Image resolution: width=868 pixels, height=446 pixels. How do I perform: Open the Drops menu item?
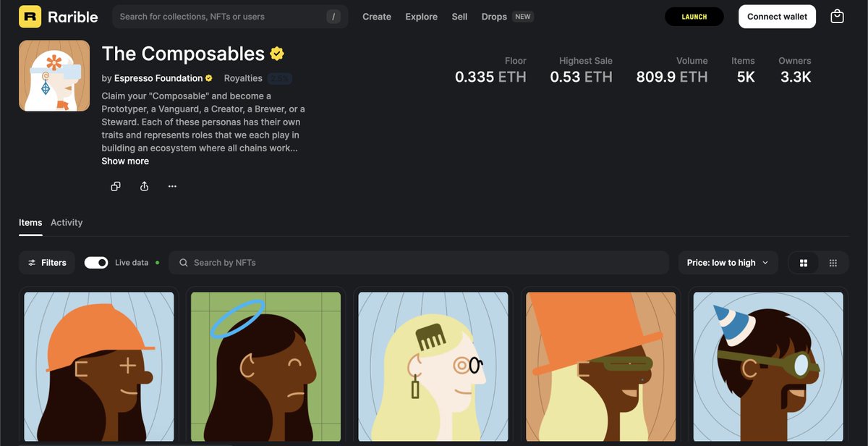tap(494, 17)
